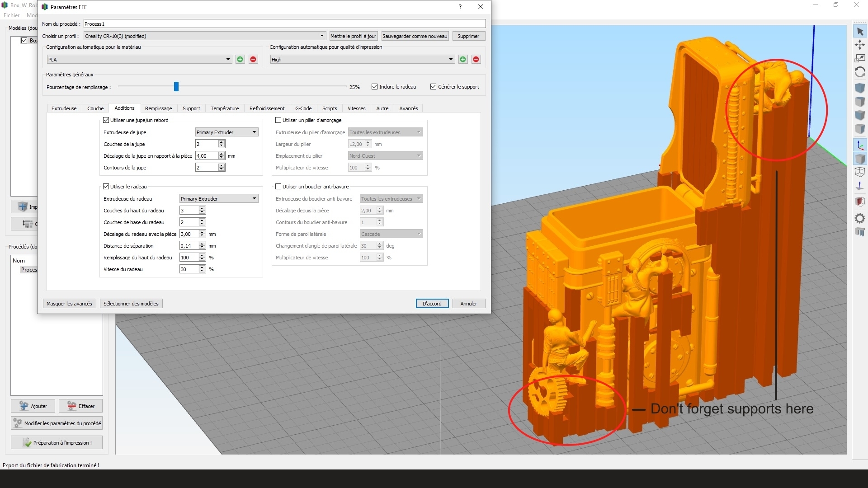The width and height of the screenshot is (868, 488).
Task: Toggle solid model rendering
Action: (x=859, y=159)
